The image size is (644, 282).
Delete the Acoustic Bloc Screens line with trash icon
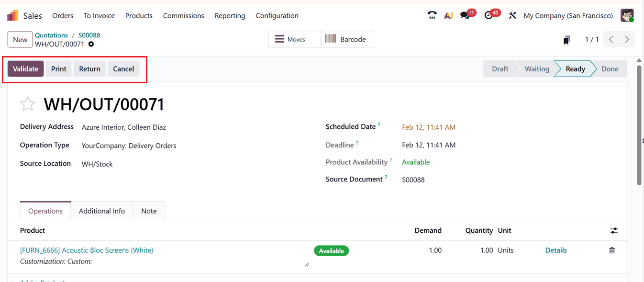tap(612, 250)
